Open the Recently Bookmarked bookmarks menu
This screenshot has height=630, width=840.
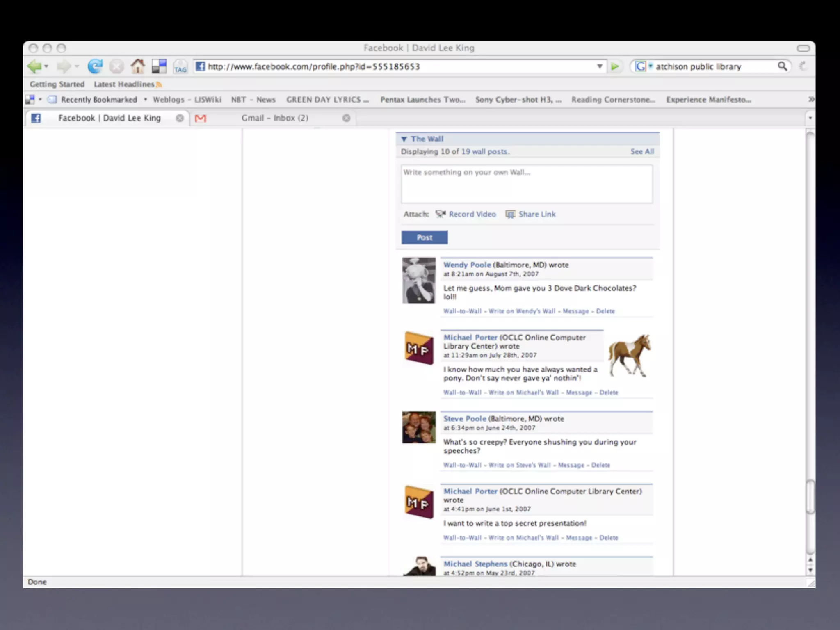[x=98, y=100]
